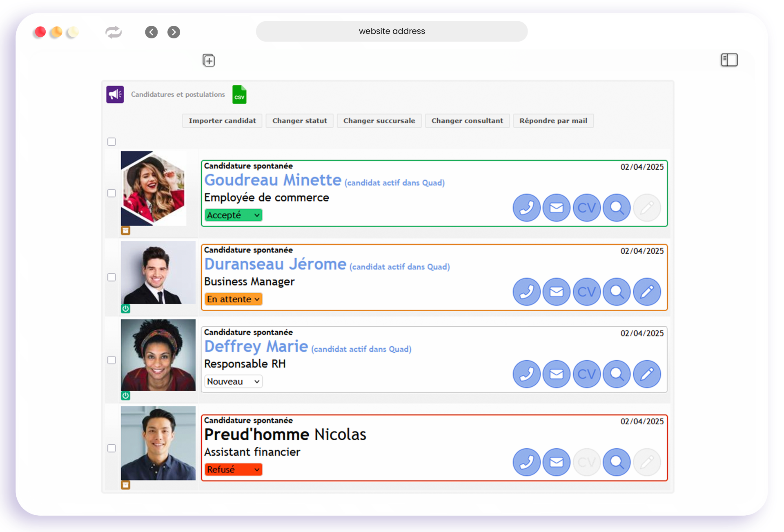Viewport: 784px width, 532px height.
Task: Click phone icon for Goudreau Minette
Action: pos(526,208)
